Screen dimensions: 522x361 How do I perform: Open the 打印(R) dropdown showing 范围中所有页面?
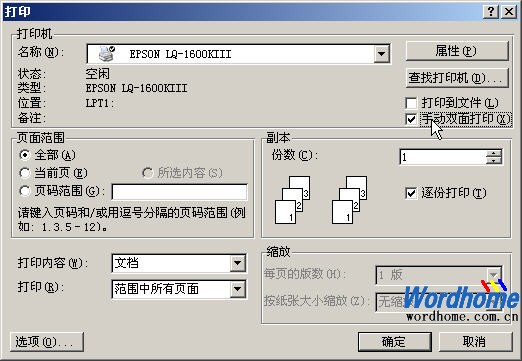[x=237, y=289]
